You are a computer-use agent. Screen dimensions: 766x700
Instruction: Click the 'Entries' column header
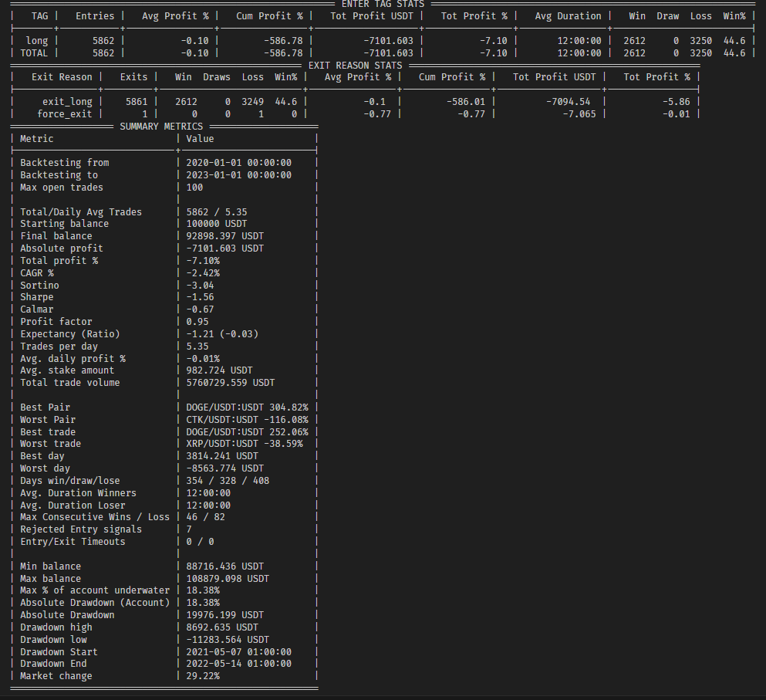pos(95,16)
